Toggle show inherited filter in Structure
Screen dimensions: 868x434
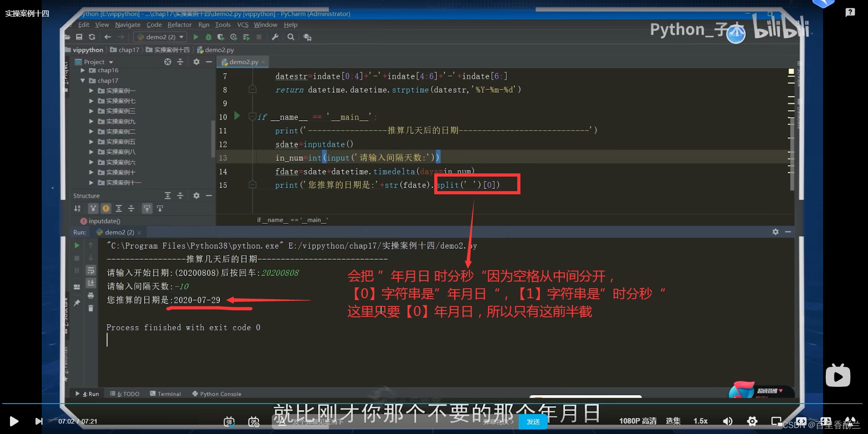93,208
